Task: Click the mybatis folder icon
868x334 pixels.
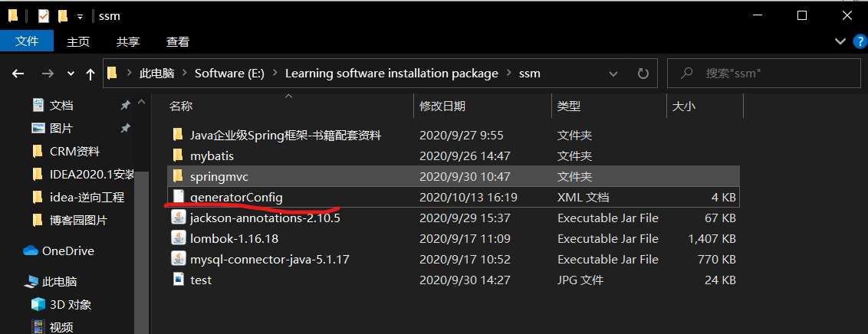Action: (x=178, y=156)
